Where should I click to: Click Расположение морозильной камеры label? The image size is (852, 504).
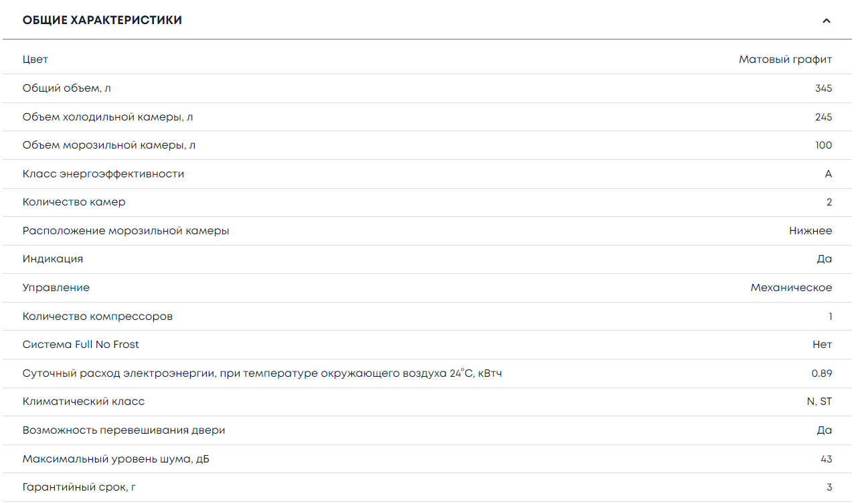click(126, 231)
